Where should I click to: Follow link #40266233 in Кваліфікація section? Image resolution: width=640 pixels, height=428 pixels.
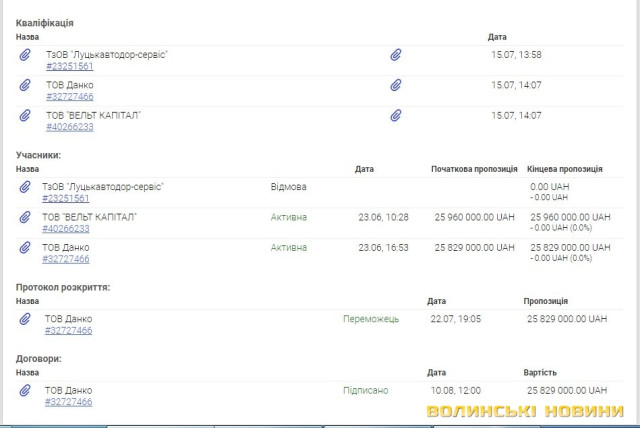point(69,127)
